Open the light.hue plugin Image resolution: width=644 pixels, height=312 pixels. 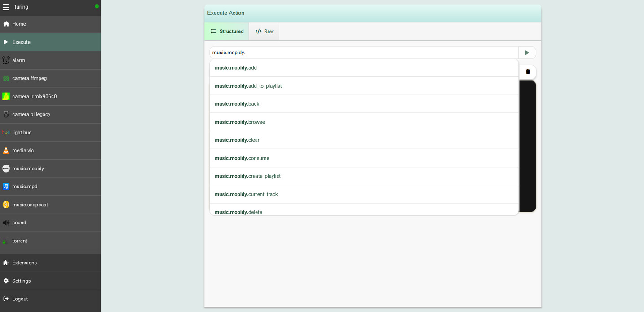click(x=22, y=132)
